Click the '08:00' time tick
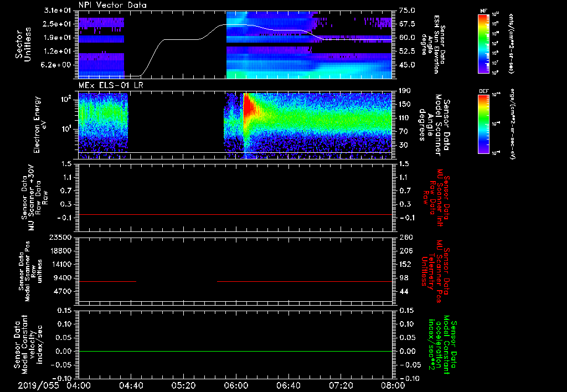 click(x=393, y=385)
